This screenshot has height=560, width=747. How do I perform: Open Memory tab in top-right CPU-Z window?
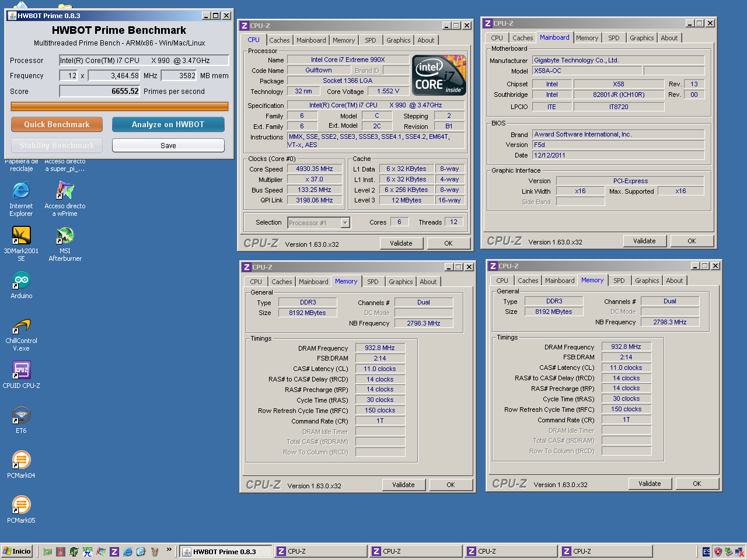click(x=587, y=38)
